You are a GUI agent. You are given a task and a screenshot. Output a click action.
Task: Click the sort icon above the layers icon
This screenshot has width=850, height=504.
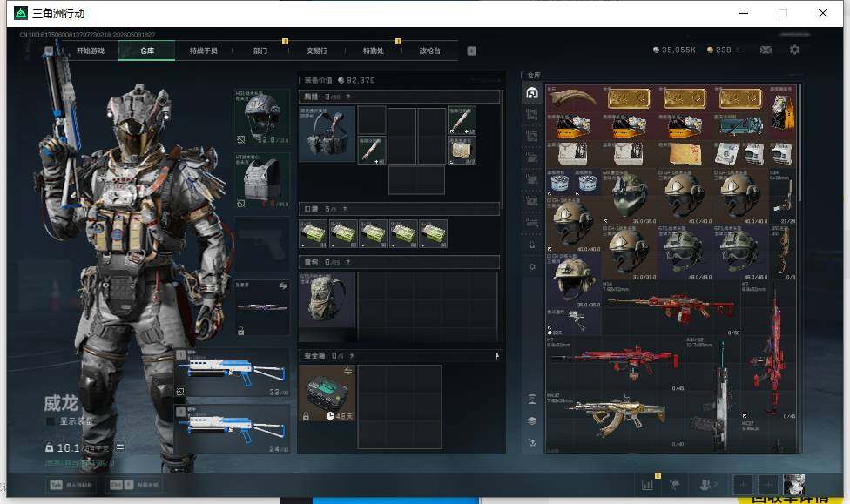[532, 400]
